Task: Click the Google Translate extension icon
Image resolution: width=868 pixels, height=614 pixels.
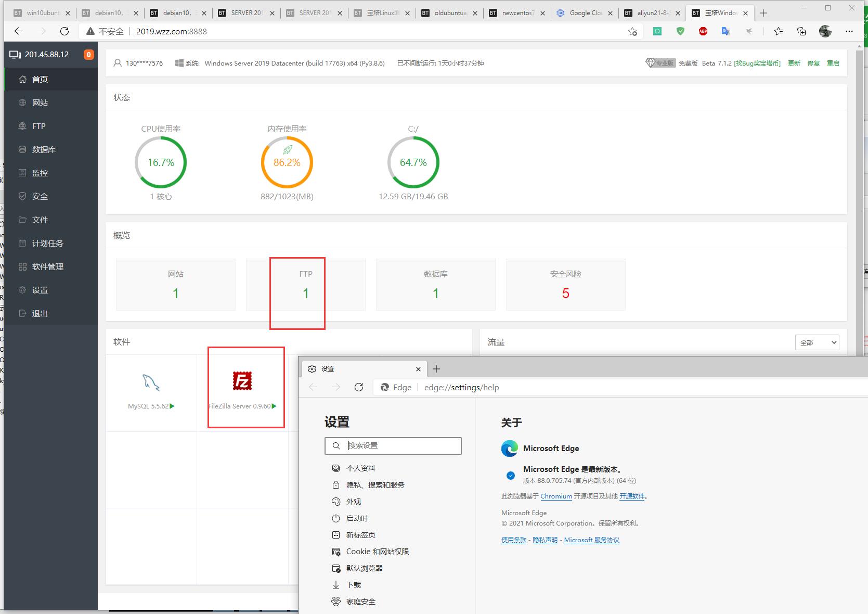Action: 726,31
